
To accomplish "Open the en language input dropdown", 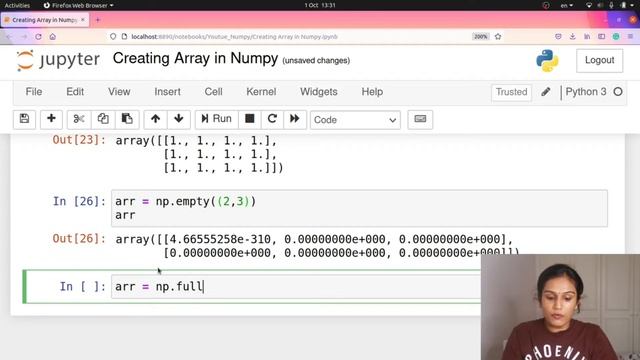I will click(x=567, y=5).
